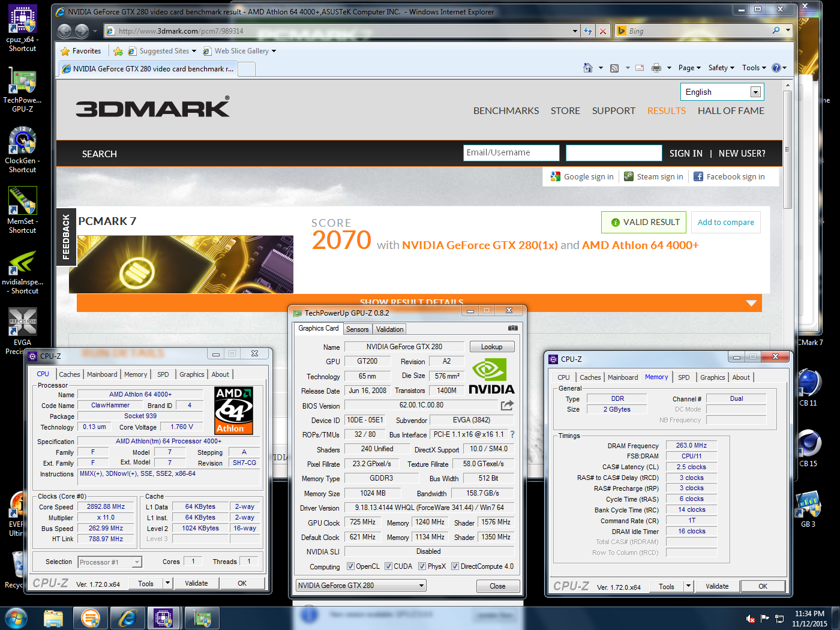Open TechPowerUp GPU-Z desktop shortcut

[22, 89]
